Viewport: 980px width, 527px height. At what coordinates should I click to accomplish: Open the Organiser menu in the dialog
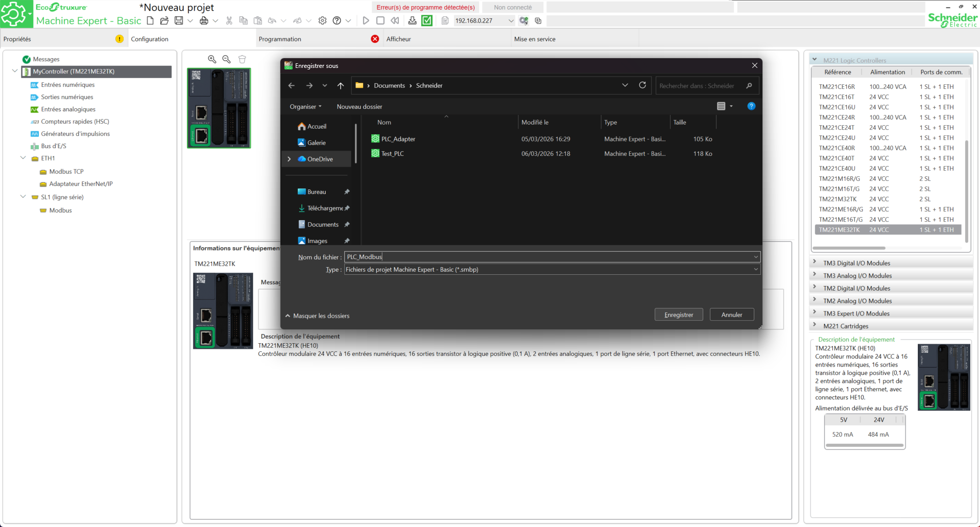pyautogui.click(x=305, y=107)
